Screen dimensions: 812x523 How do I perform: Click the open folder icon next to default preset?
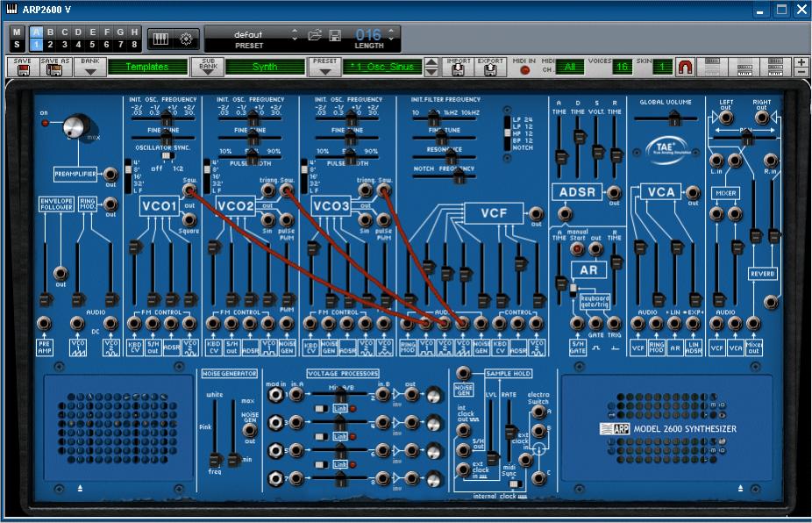pyautogui.click(x=314, y=35)
